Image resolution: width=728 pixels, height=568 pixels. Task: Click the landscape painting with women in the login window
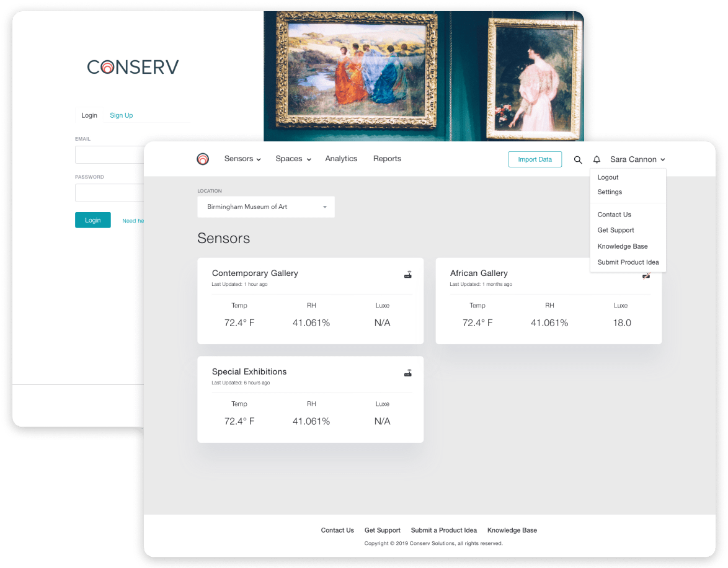(357, 71)
